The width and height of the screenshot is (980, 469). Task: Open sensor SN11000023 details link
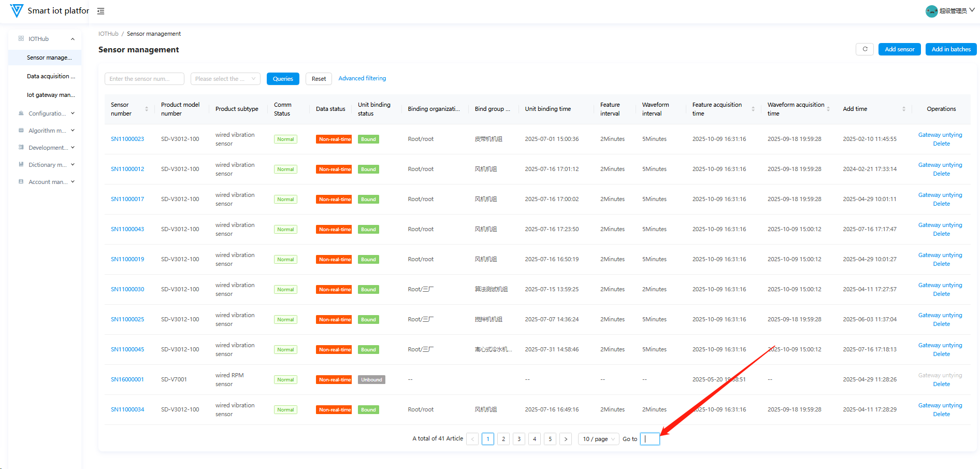(127, 139)
